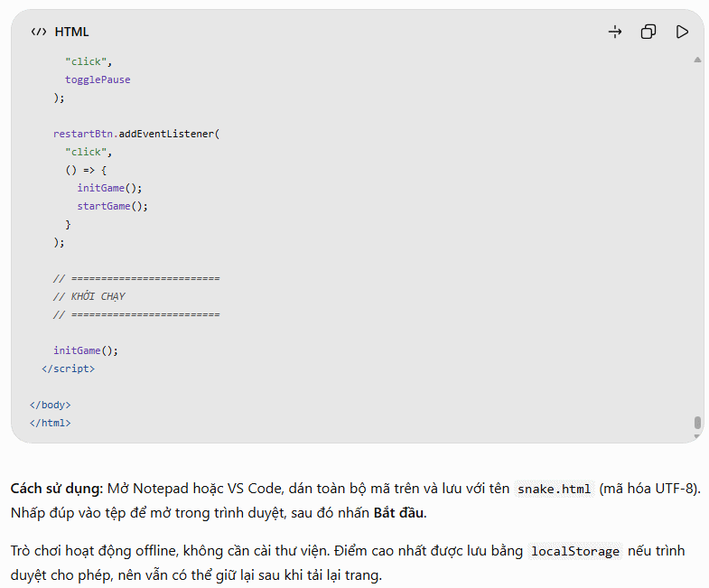Viewport: 709px width, 588px height.
Task: Click the second "click", string line
Action: click(x=89, y=152)
